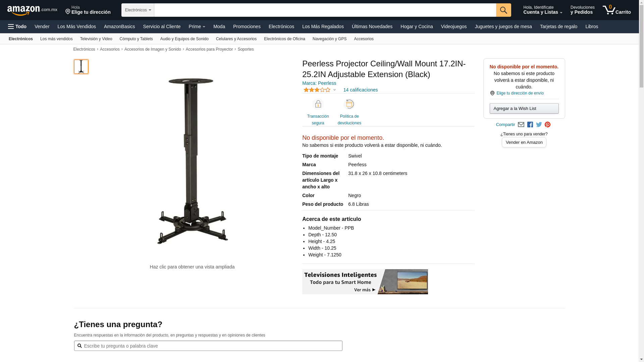The width and height of the screenshot is (644, 362).
Task: Select the projector mount product thumbnail
Action: (81, 67)
